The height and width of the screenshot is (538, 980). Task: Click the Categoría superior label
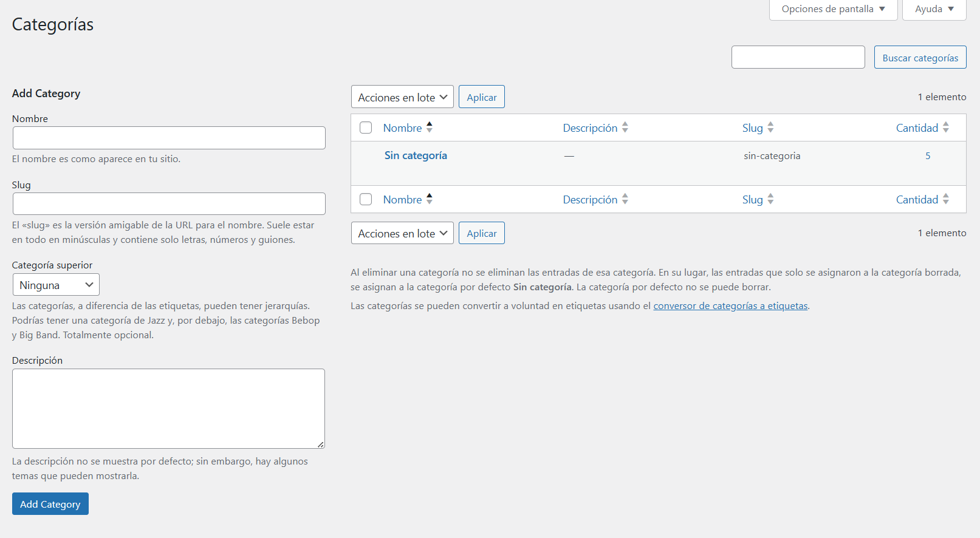pos(52,265)
